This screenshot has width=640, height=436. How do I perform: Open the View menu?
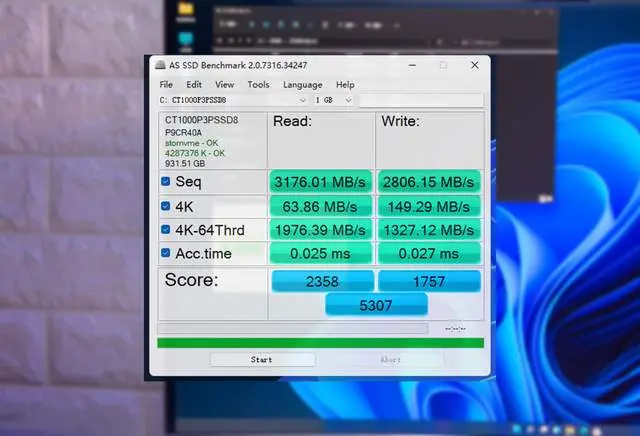(x=225, y=85)
